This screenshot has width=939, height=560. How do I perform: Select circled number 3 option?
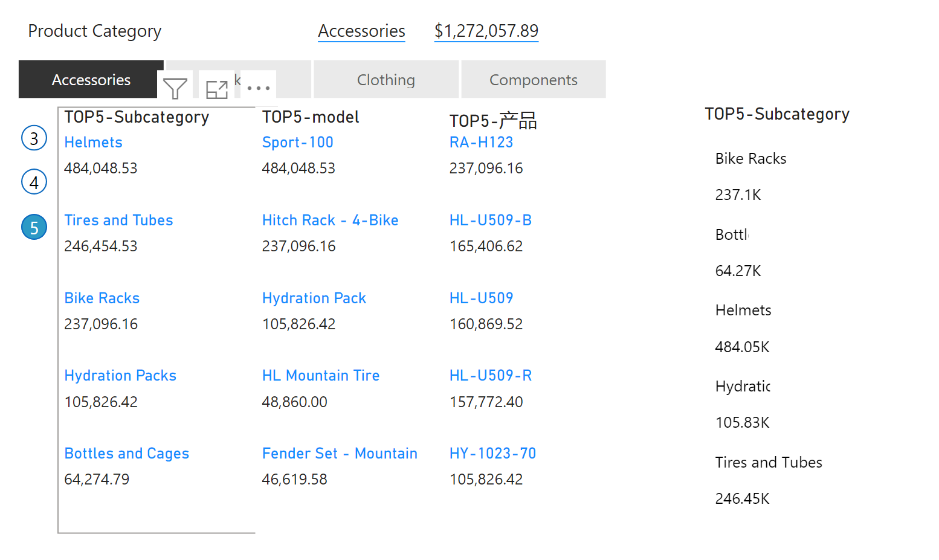(34, 138)
